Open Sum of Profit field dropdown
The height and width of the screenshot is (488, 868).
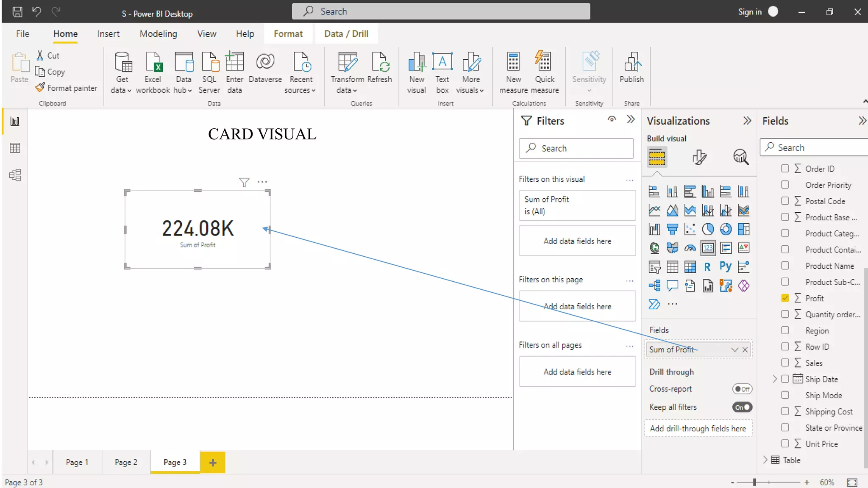point(734,349)
